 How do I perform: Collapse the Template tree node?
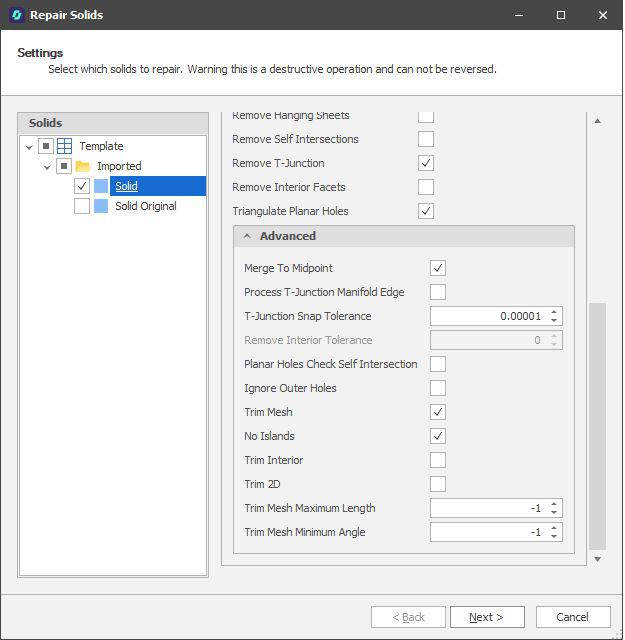pos(29,147)
